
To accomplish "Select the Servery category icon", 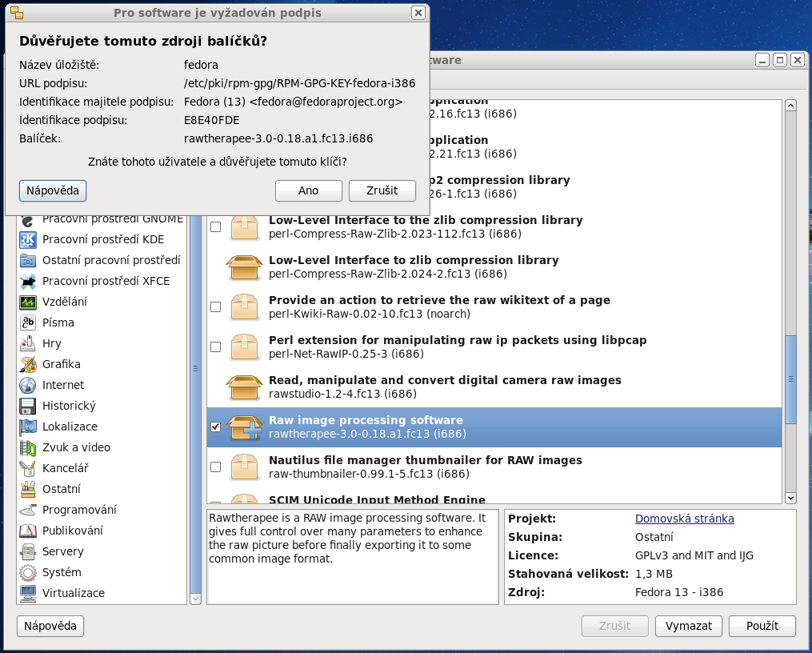I will (x=28, y=551).
